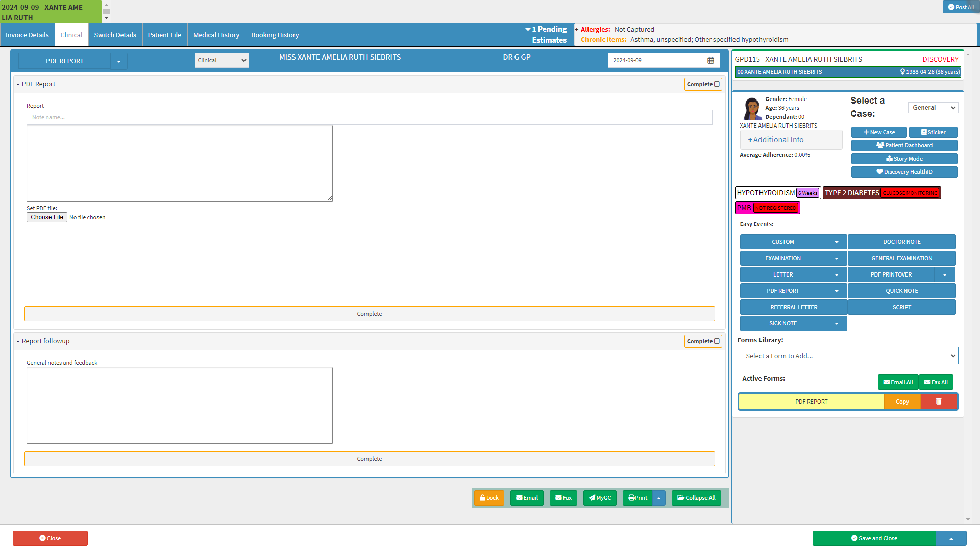Open Discovery HealthID heart button

904,172
